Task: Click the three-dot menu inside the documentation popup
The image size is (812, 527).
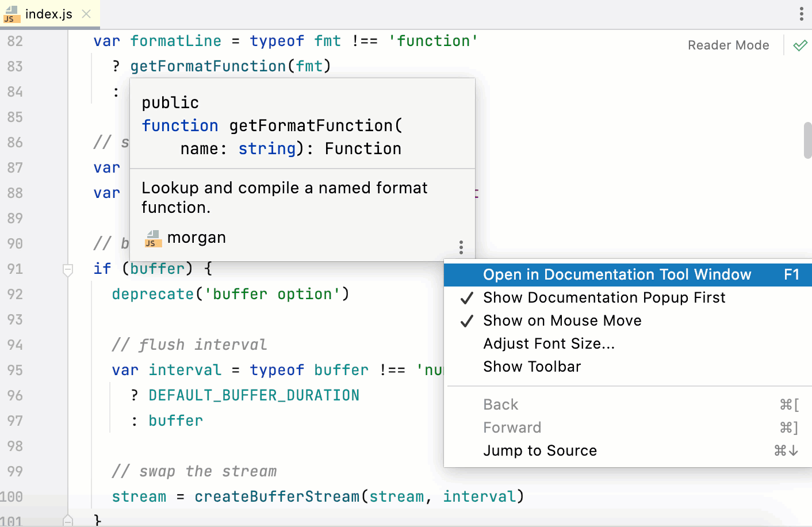Action: pyautogui.click(x=461, y=247)
